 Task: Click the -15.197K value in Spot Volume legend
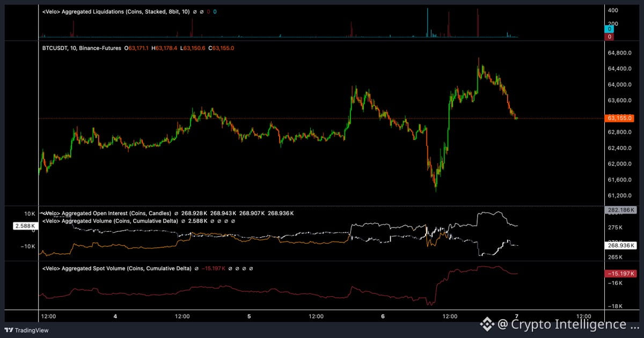(x=213, y=268)
